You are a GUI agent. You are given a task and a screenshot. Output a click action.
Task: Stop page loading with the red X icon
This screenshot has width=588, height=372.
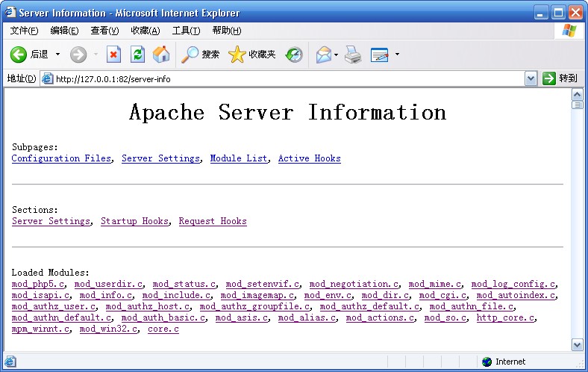pos(113,55)
